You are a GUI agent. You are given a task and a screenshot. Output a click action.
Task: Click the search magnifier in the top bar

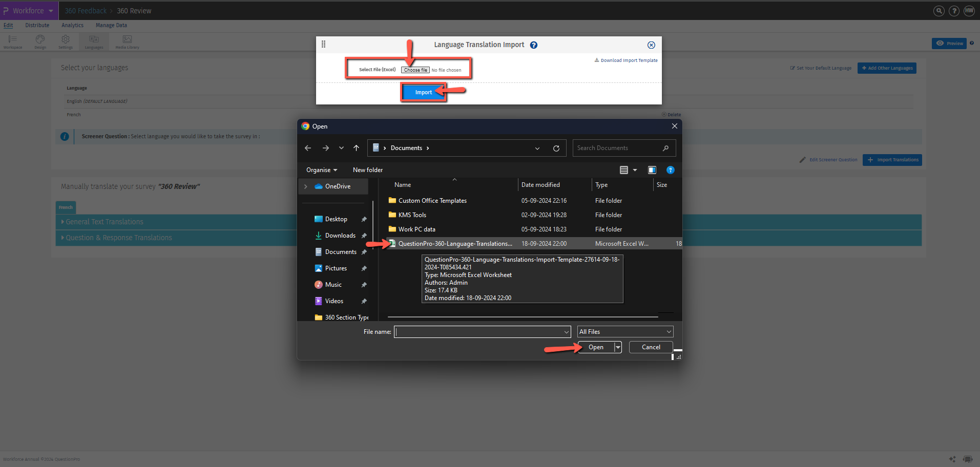939,10
